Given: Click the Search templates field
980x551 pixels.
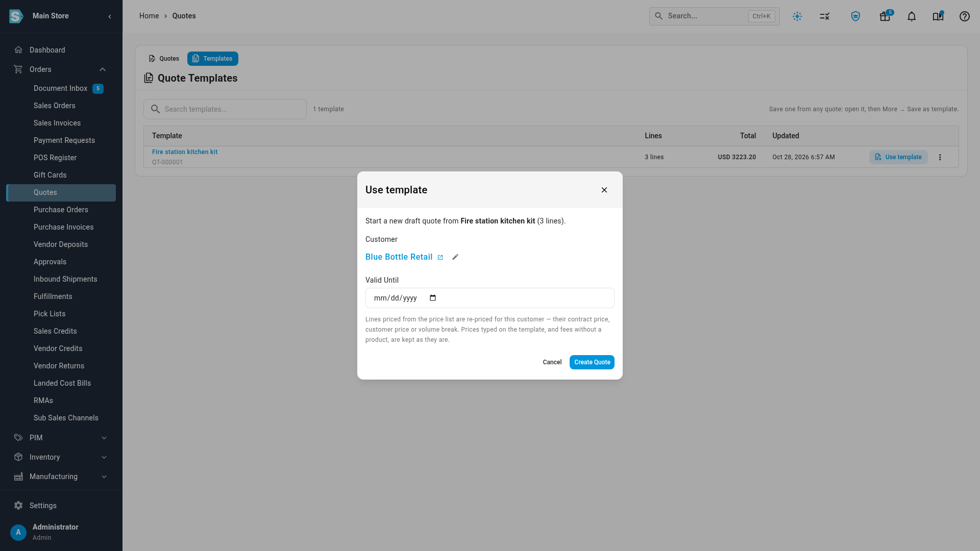Looking at the screenshot, I should tap(225, 109).
